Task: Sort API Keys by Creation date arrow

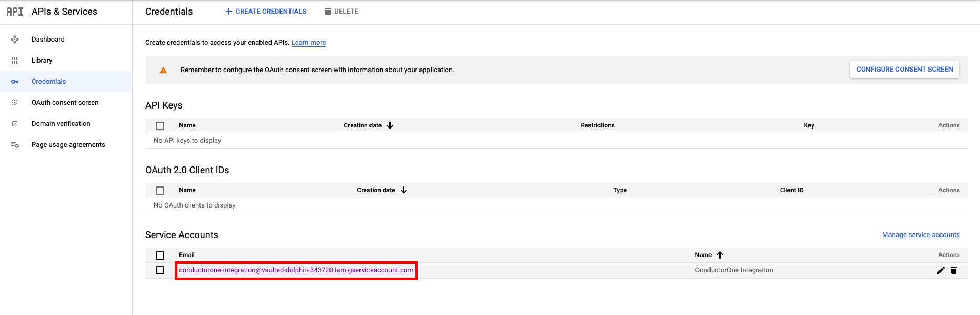Action: pyautogui.click(x=390, y=125)
